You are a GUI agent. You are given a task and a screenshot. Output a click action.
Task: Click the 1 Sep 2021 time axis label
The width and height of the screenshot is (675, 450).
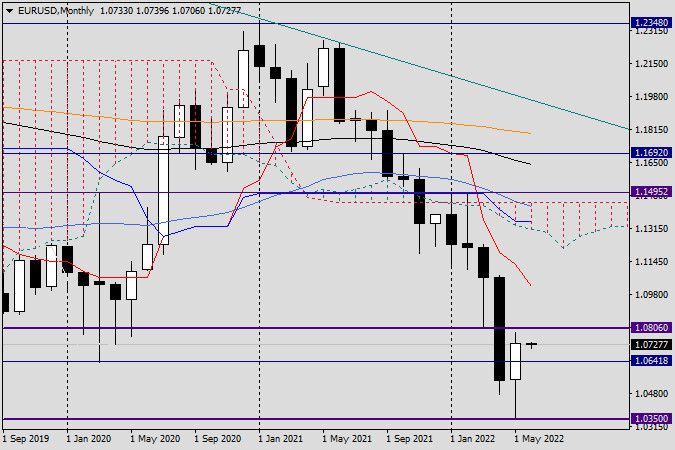tap(409, 439)
